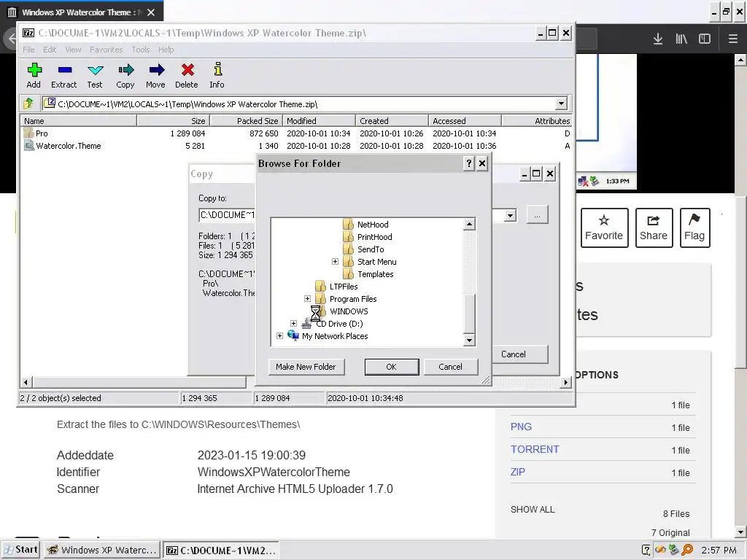Screen dimensions: 747x560
Task: Click the 7-Zip horizontal scrollbar right arrow
Action: (x=565, y=382)
